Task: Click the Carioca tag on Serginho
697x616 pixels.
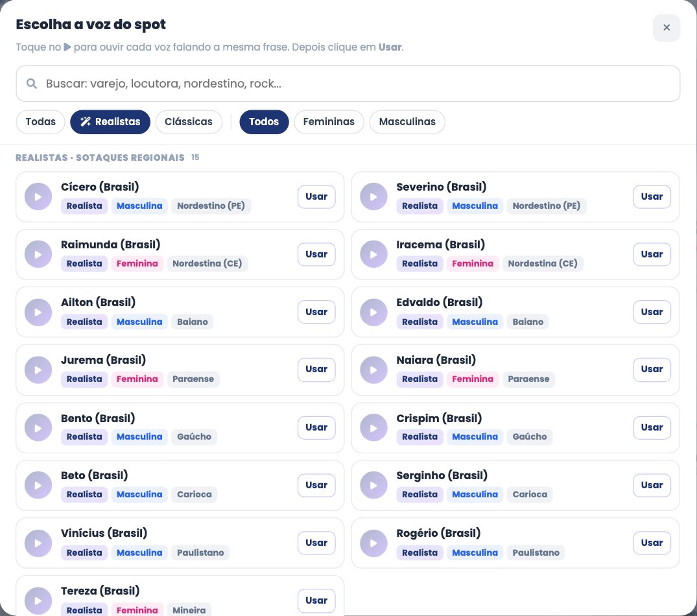Action: coord(530,494)
